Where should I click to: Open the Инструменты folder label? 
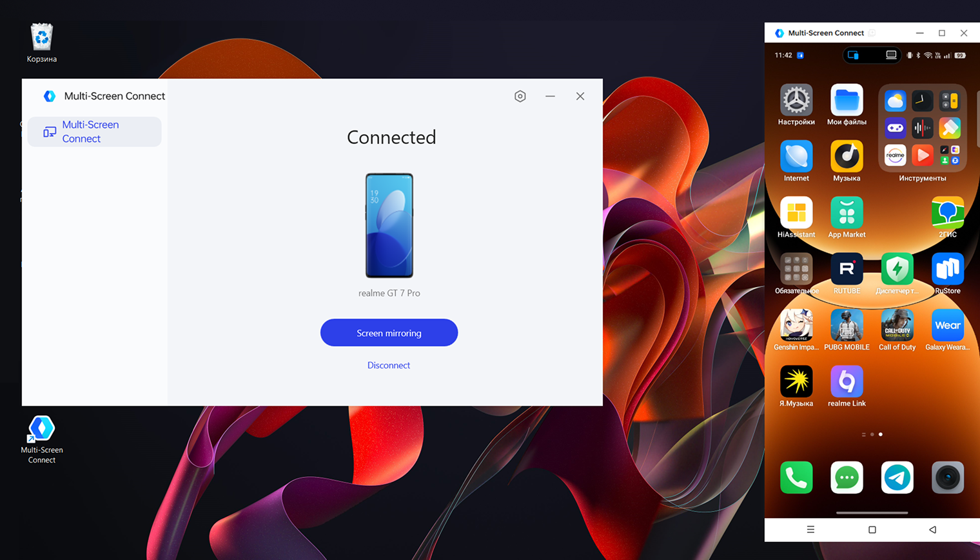click(x=923, y=178)
